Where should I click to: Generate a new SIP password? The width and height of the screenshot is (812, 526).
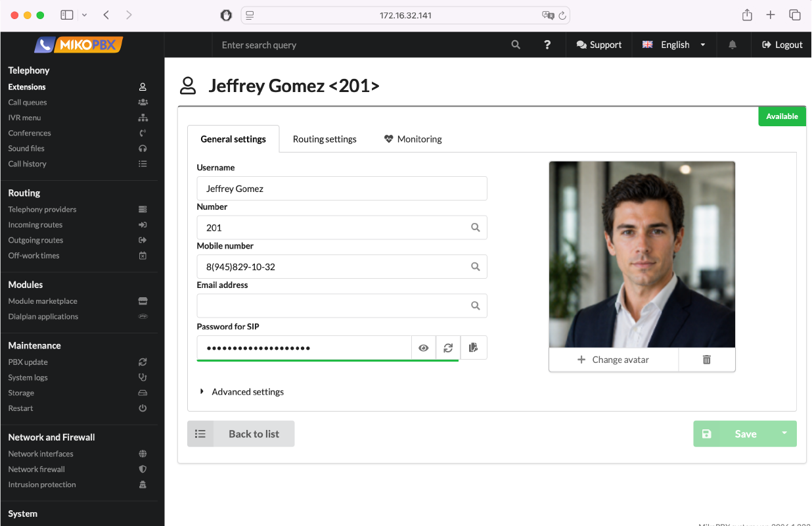[448, 348]
